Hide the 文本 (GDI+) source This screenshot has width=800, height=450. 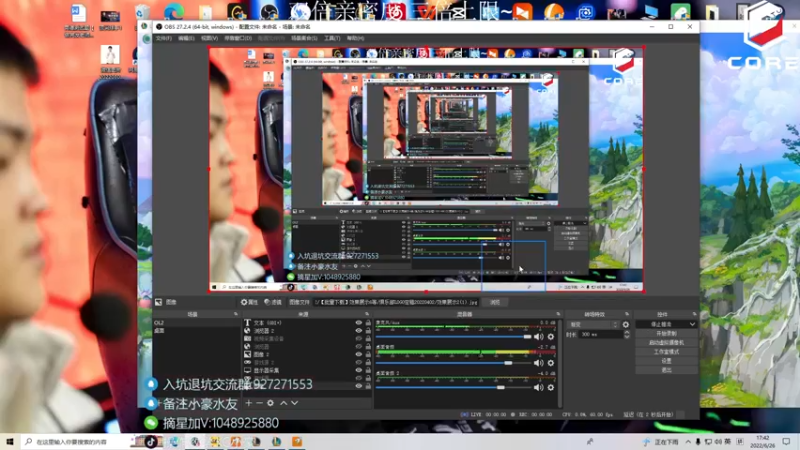coord(359,323)
